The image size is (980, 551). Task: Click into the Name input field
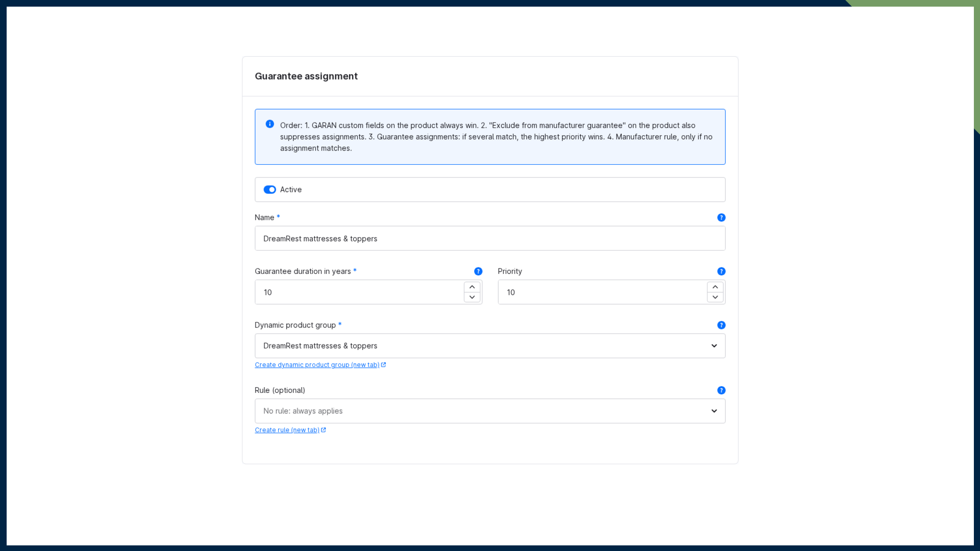(x=490, y=238)
